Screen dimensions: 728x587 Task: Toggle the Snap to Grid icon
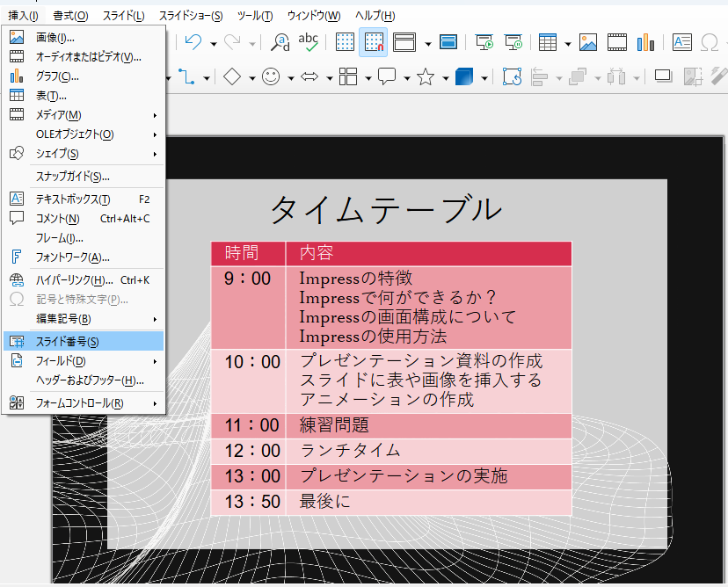[x=374, y=42]
